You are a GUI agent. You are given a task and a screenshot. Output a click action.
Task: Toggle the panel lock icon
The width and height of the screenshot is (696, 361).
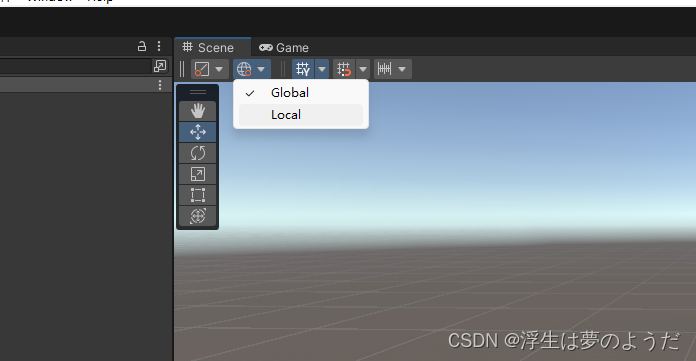point(142,46)
